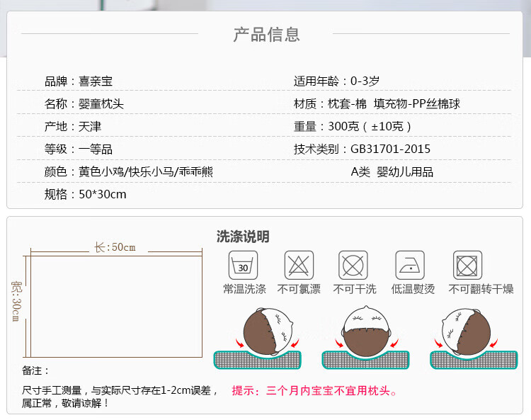Click the 备注 remark label
Viewport: 531px width, 420px height.
[x=36, y=370]
